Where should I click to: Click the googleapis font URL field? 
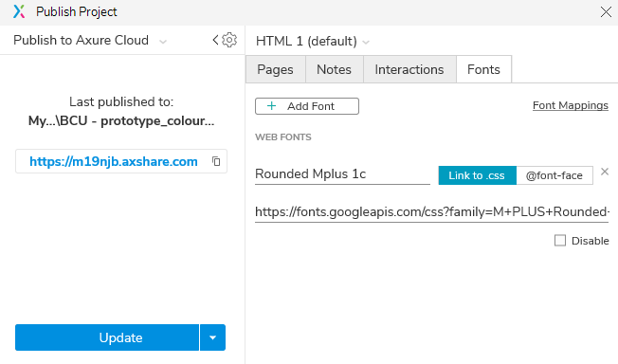click(x=431, y=212)
